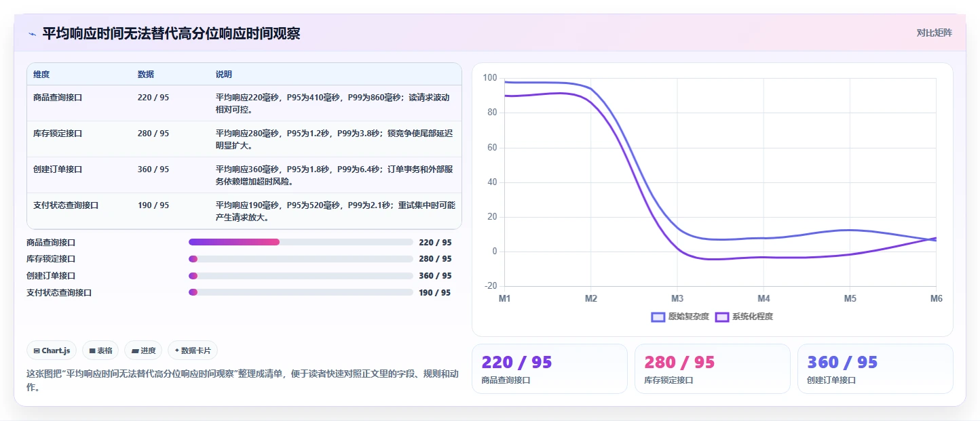Select 创建订单接口 cell in table
Viewport: 980px width, 421px height.
[58, 169]
